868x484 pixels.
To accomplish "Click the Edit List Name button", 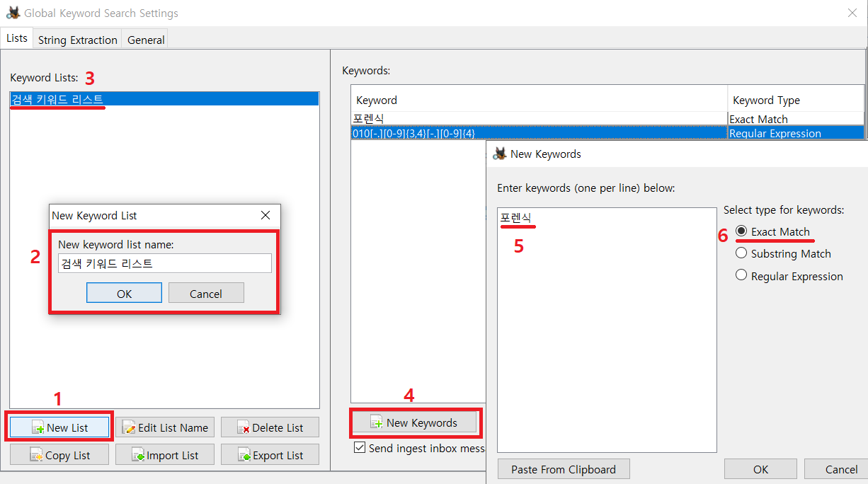I will point(165,427).
